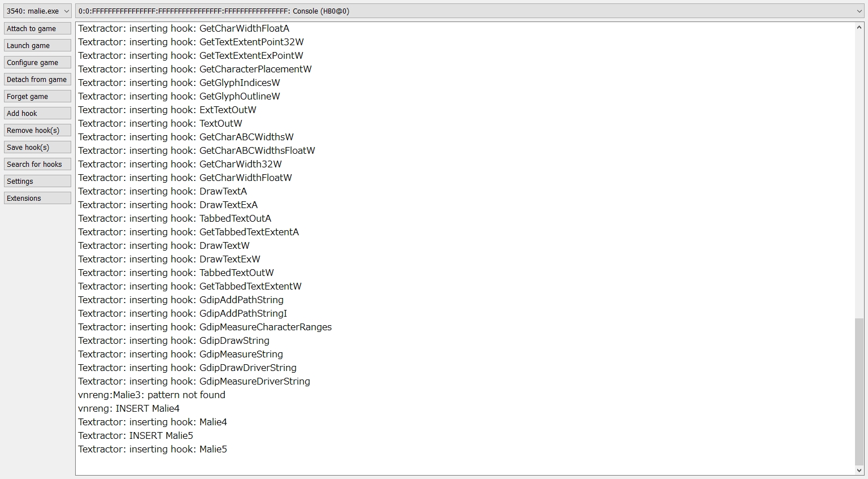Click line 'inserting hook: GetTabbedTextExtentW'
The image size is (868, 479).
point(190,286)
